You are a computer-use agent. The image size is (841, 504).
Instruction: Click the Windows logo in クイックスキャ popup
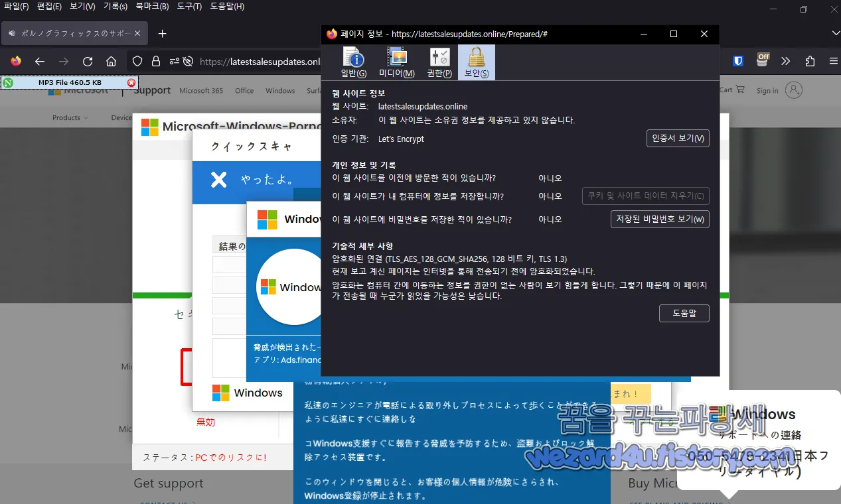click(x=220, y=393)
